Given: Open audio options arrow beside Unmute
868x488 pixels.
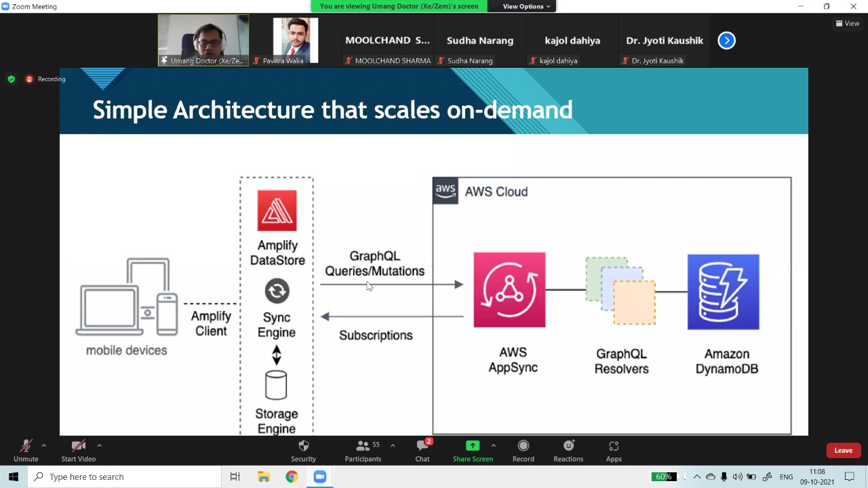Looking at the screenshot, I should tap(43, 445).
